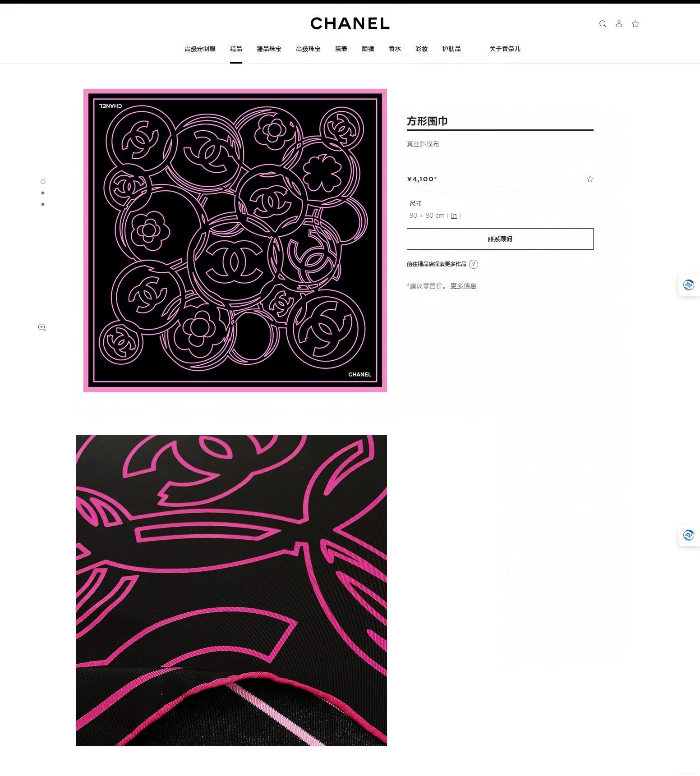Screen dimensions: 700x776
Task: Open the wishlist star in header
Action: (x=635, y=24)
